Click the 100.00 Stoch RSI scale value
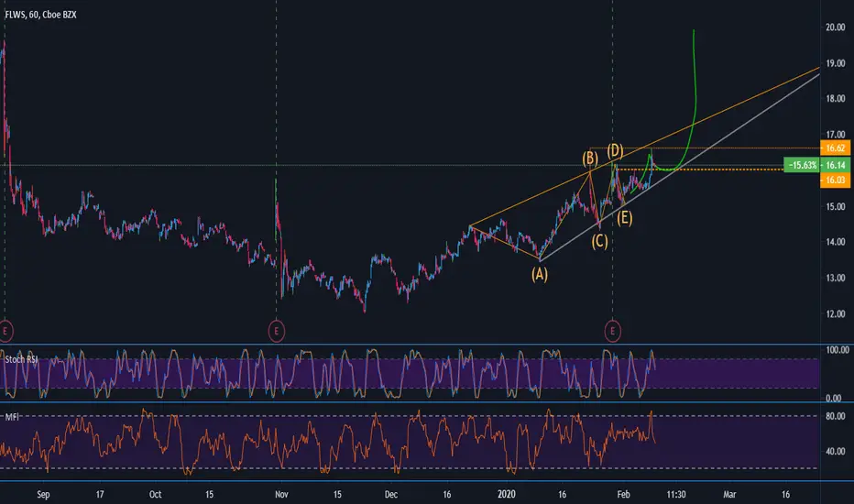Screen dimensions: 854x504 tap(838, 350)
